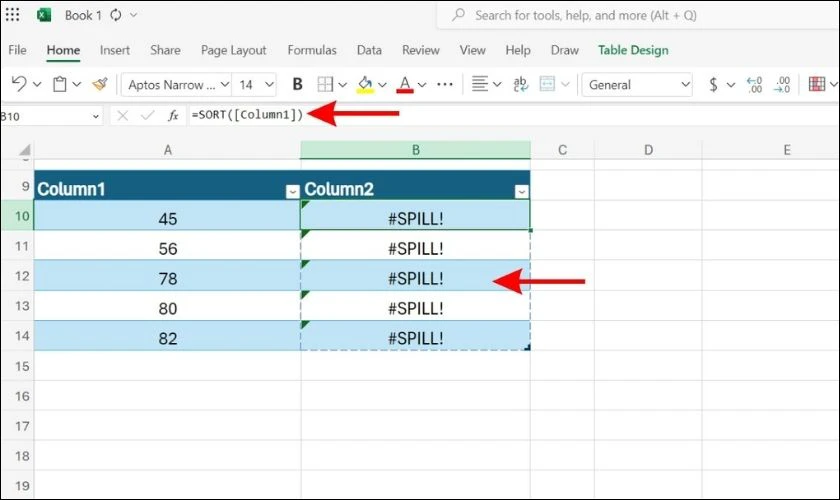Open the Data tab

[369, 50]
